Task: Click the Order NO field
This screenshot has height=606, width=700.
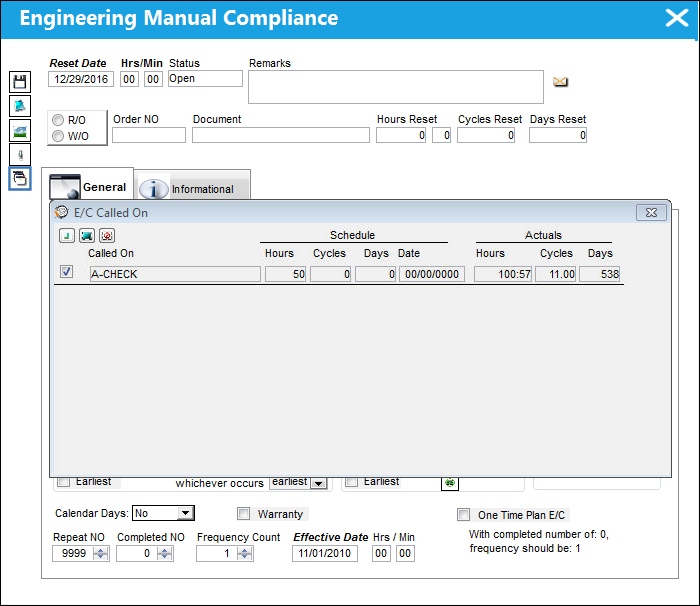Action: tap(149, 135)
